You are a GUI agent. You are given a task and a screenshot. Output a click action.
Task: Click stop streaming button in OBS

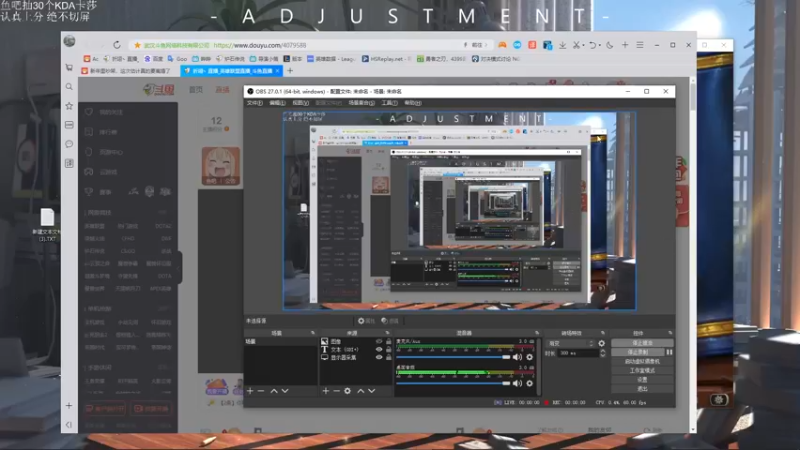tap(642, 343)
